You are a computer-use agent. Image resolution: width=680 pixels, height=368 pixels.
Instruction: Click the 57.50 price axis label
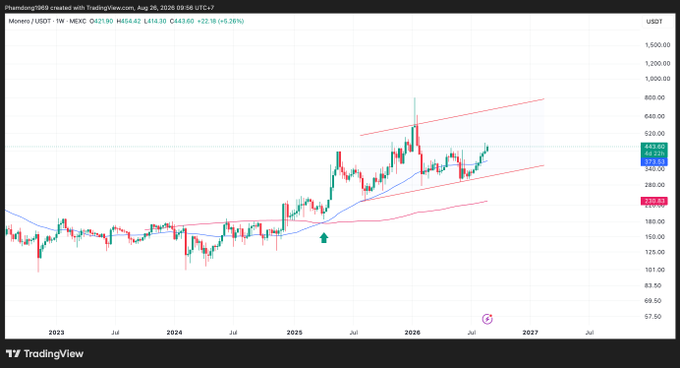[653, 316]
